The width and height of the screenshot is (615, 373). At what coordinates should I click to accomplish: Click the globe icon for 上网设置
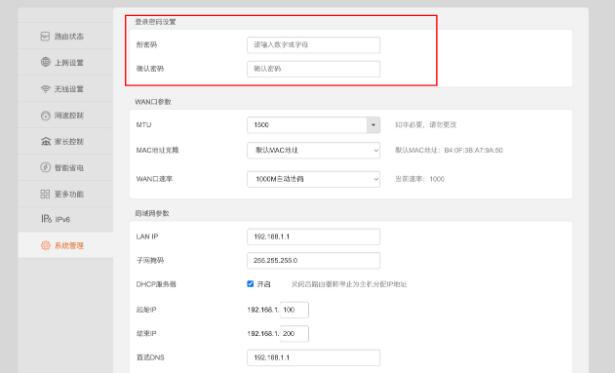[45, 62]
